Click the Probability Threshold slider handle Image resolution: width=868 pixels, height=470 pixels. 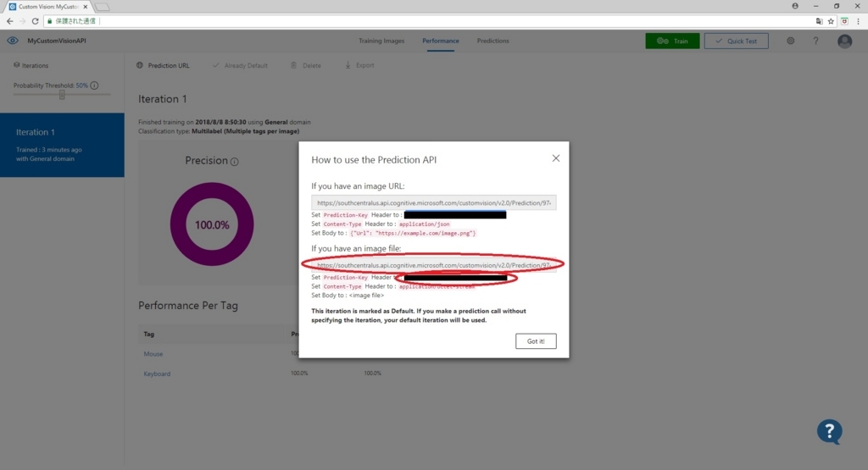tap(62, 95)
